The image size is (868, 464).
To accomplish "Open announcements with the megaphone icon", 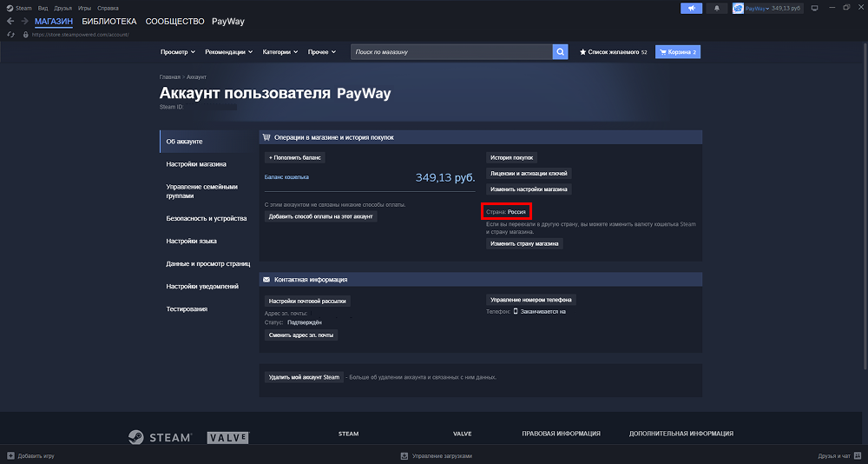I will pyautogui.click(x=691, y=9).
